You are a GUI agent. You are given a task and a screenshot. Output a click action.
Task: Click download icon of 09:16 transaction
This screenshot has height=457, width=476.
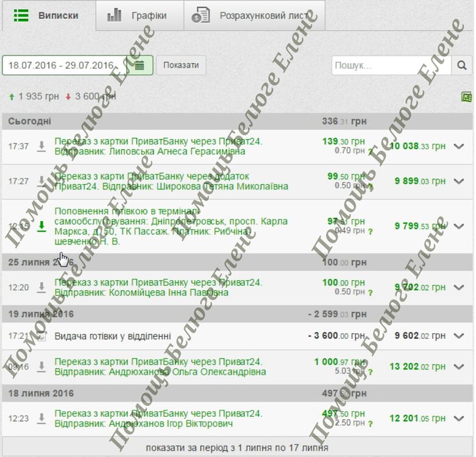tap(41, 367)
